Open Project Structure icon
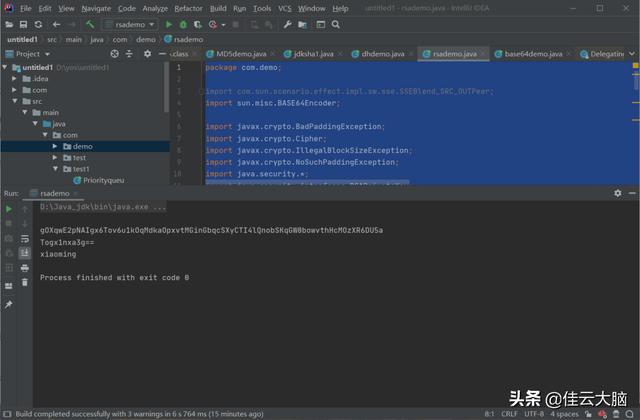 point(302,24)
